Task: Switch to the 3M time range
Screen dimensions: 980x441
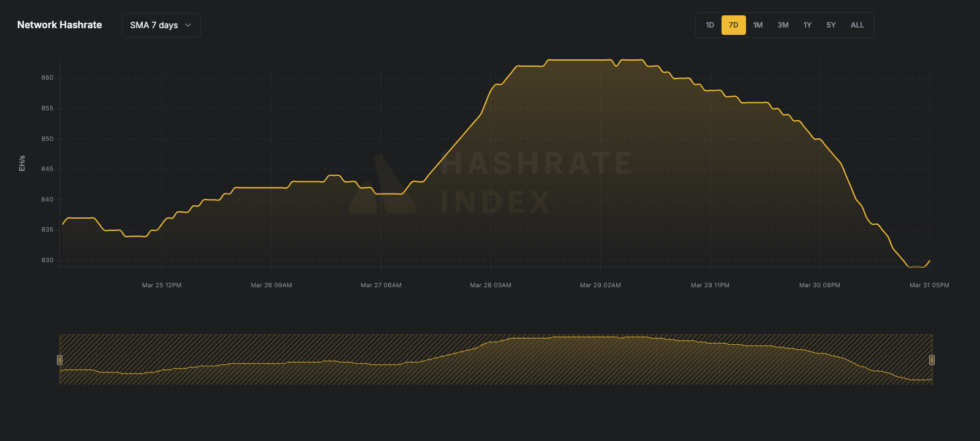Action: (783, 25)
